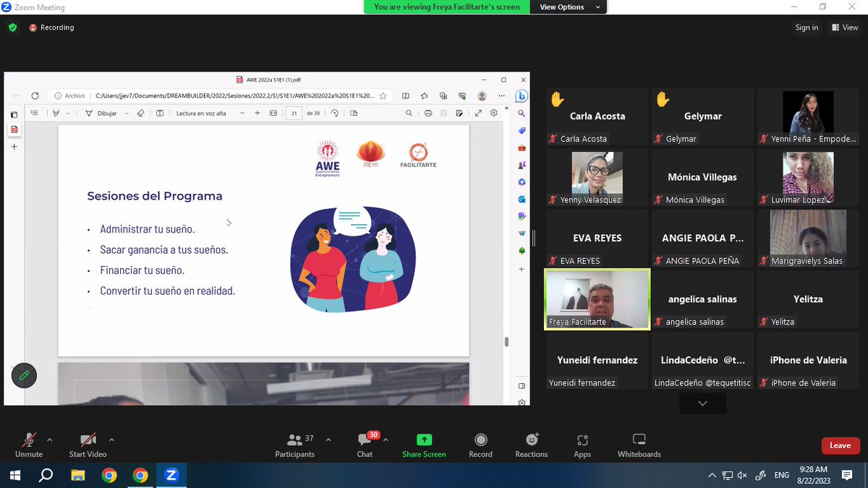Select the PDF highlight tool
868x488 pixels.
pos(56,113)
